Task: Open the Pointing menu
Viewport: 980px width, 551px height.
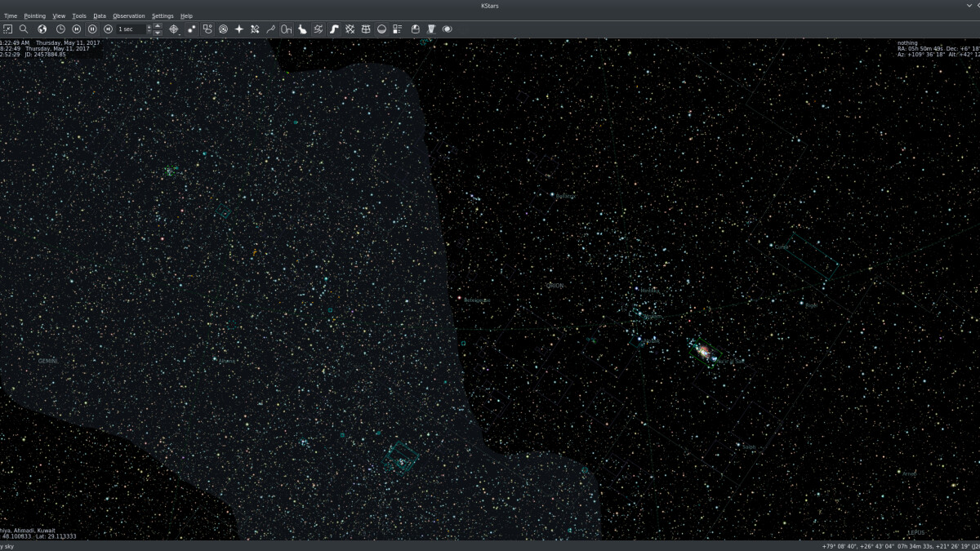Action: (35, 16)
